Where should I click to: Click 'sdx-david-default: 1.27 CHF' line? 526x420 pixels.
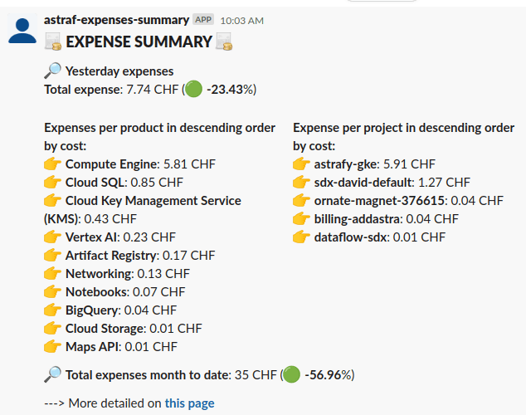pos(392,183)
